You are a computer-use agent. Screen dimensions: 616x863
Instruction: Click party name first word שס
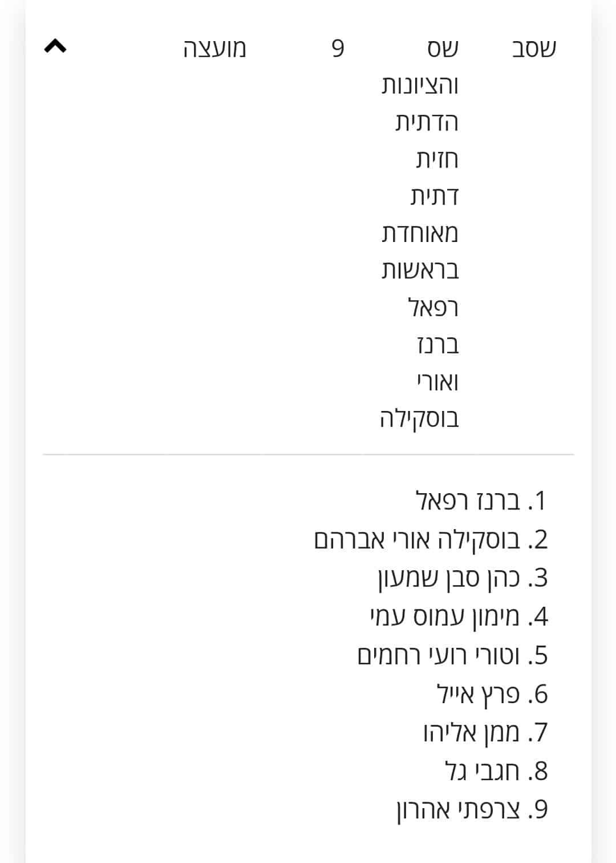[443, 49]
